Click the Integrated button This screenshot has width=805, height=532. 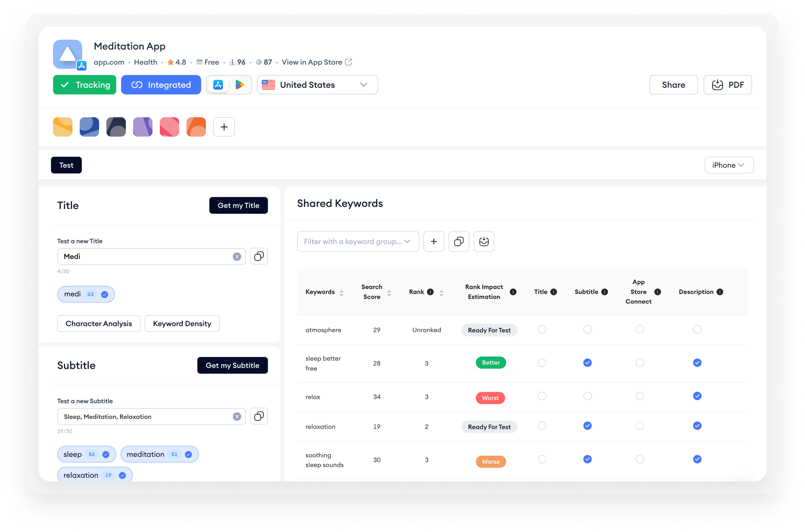[x=161, y=85]
